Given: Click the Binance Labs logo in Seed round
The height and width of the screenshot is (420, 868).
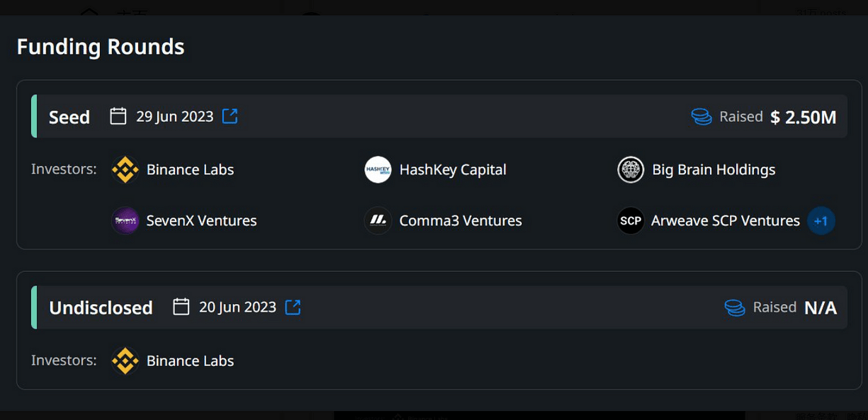Looking at the screenshot, I should click(125, 170).
